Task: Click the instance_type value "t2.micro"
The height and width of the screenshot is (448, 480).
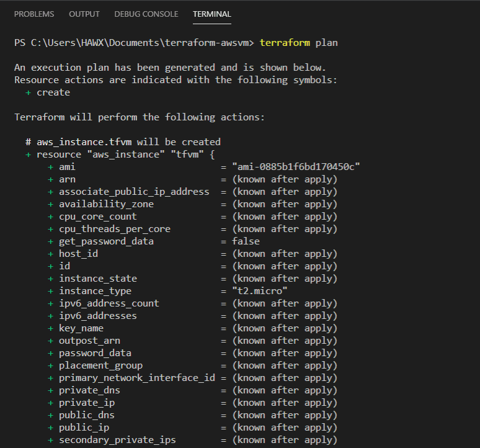Action: click(x=260, y=291)
